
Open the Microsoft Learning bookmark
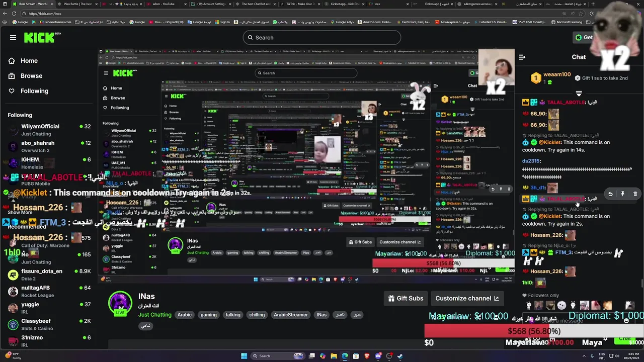click(x=567, y=22)
